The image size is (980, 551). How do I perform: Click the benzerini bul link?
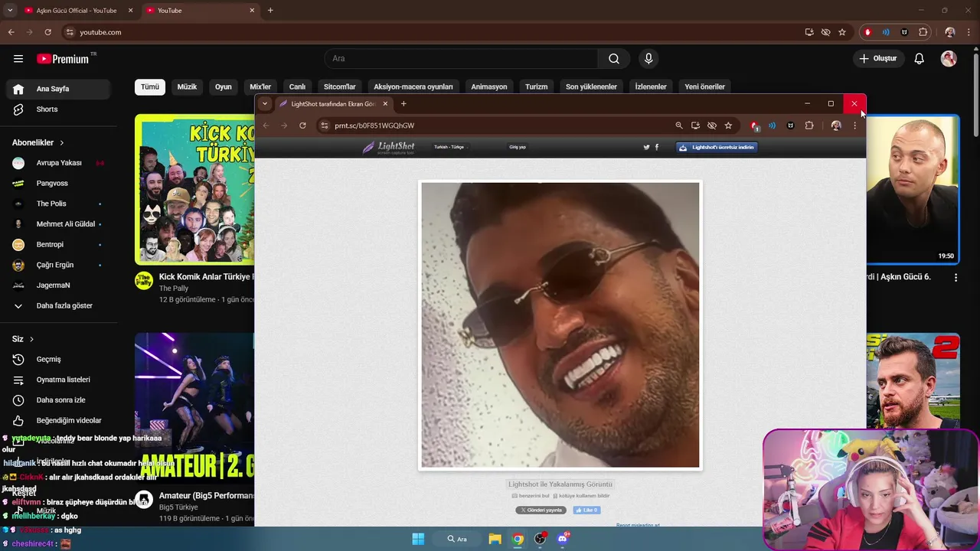click(531, 496)
